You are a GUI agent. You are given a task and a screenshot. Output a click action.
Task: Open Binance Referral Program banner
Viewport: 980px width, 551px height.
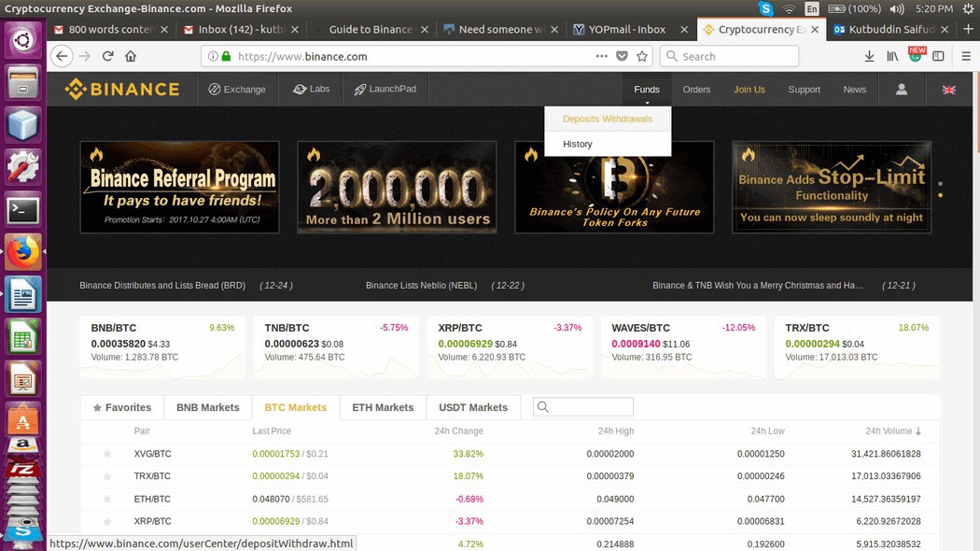coord(180,187)
